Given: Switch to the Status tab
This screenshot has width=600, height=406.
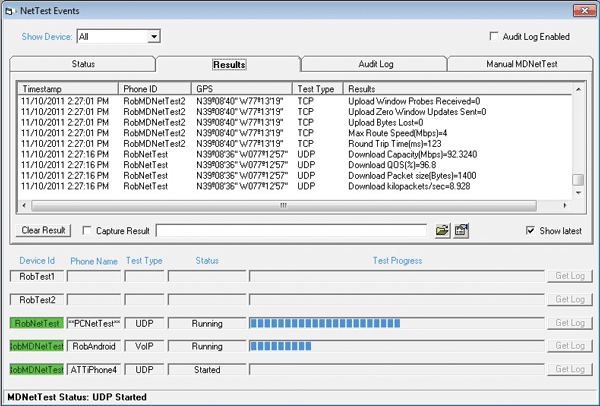Looking at the screenshot, I should pyautogui.click(x=83, y=64).
